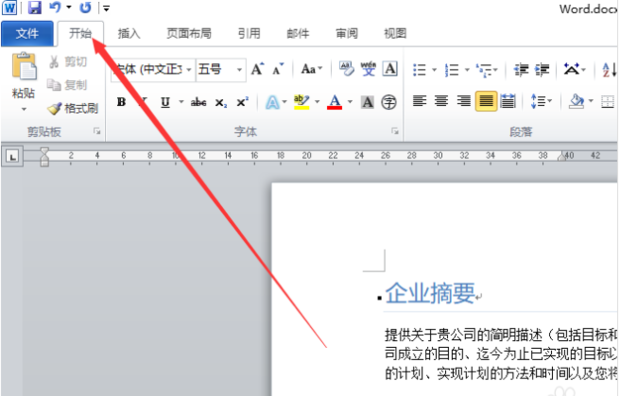The height and width of the screenshot is (396, 620).
Task: Open the 文件 tab
Action: tap(27, 34)
